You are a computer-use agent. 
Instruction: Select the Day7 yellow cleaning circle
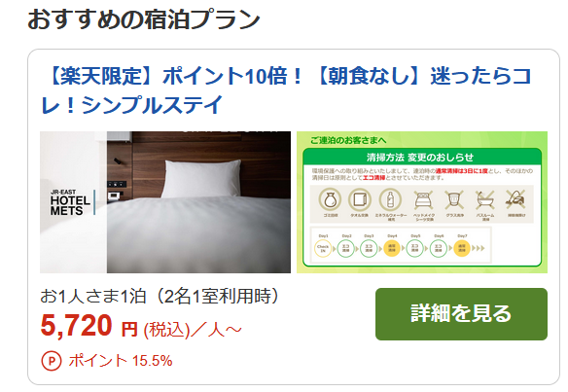[461, 249]
